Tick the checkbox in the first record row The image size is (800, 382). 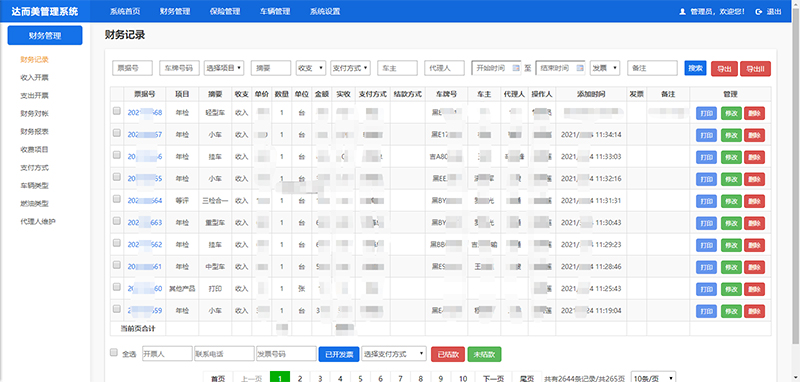(x=117, y=111)
